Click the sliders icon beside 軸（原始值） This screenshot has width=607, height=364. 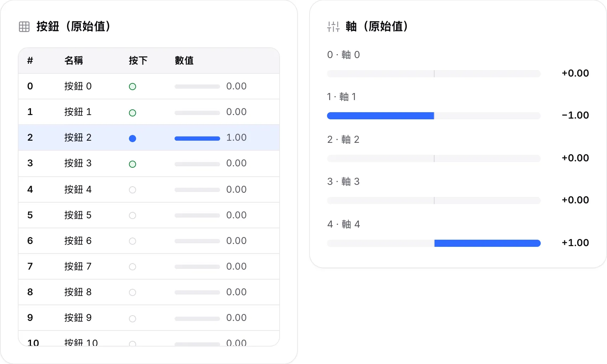tap(333, 27)
